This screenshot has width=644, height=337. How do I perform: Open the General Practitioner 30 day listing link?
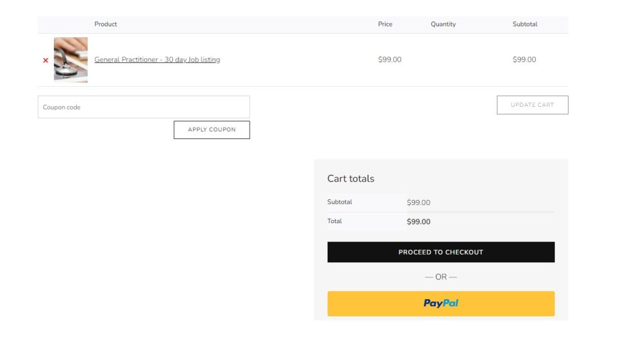tap(157, 60)
